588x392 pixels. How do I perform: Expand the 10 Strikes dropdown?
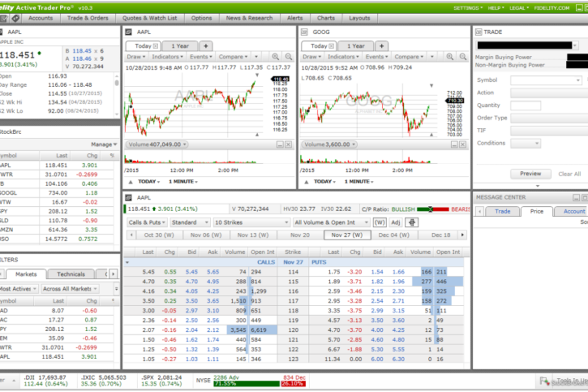point(252,222)
